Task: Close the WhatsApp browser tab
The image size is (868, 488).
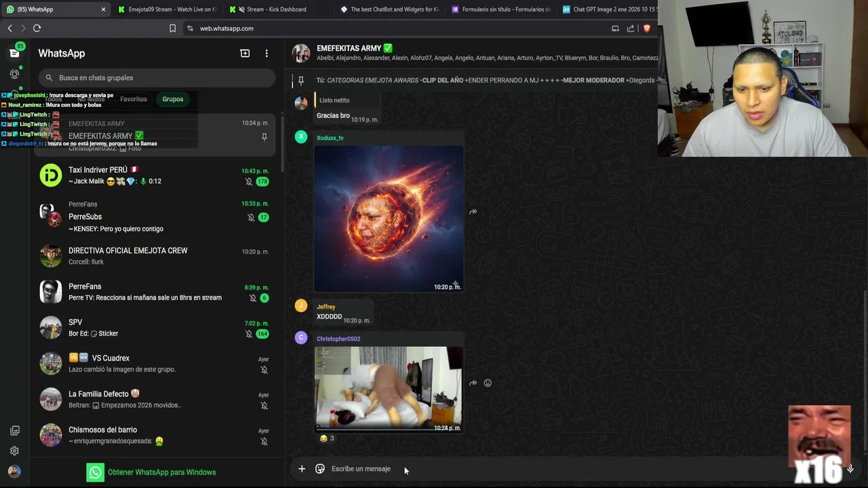Action: 103,9
